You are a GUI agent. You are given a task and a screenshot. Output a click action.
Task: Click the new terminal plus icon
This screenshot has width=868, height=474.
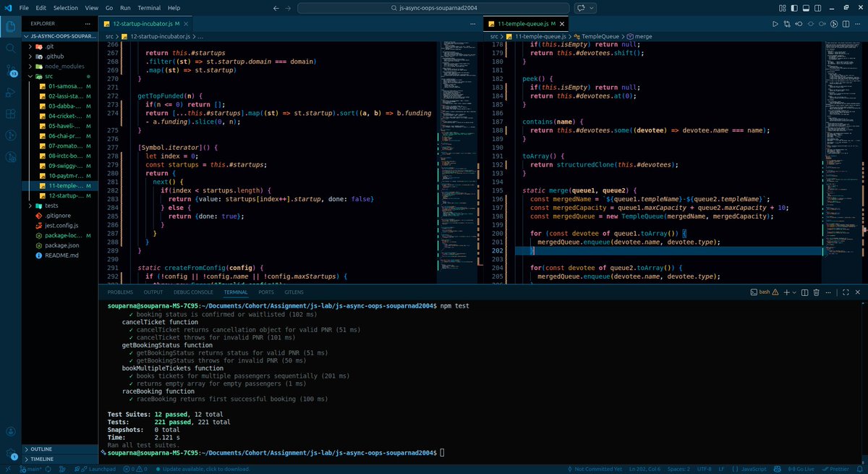click(786, 292)
